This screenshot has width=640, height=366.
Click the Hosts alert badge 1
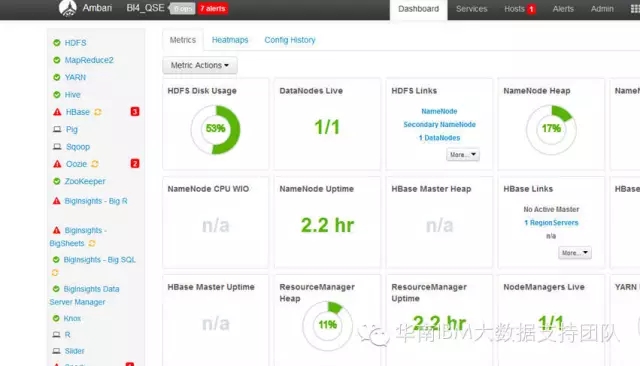click(531, 9)
